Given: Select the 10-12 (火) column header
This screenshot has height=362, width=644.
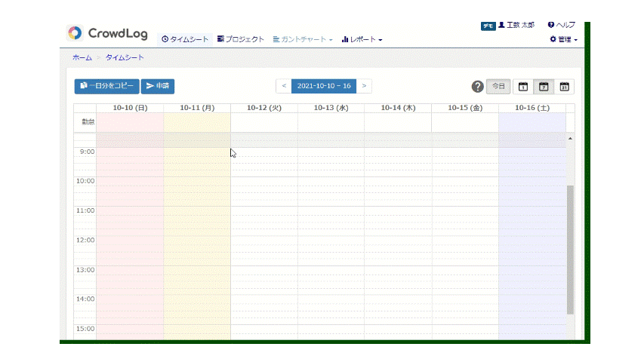Looking at the screenshot, I should (x=264, y=108).
